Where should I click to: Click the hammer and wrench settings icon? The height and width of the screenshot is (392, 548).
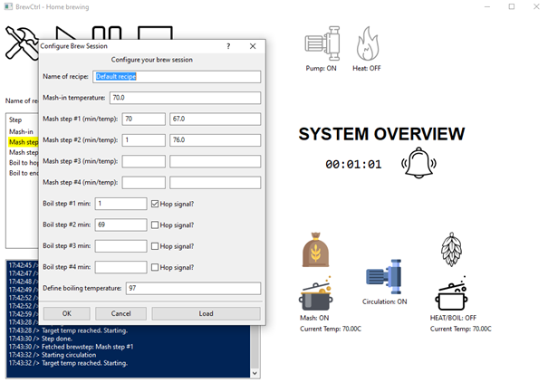point(20,43)
